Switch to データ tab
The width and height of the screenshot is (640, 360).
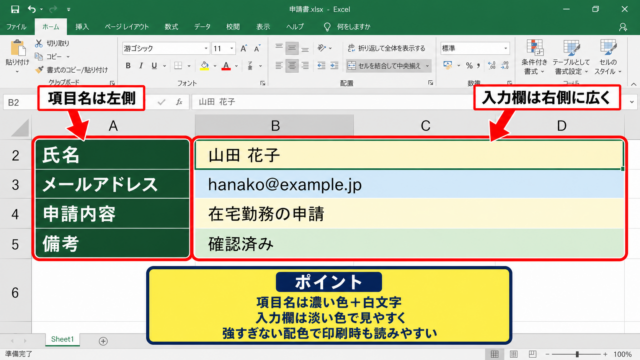tap(202, 27)
